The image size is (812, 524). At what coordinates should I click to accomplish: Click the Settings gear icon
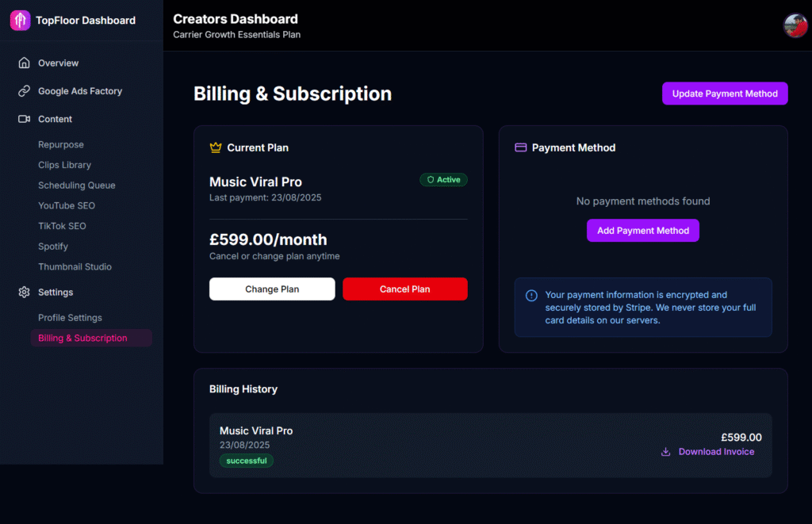click(x=24, y=293)
